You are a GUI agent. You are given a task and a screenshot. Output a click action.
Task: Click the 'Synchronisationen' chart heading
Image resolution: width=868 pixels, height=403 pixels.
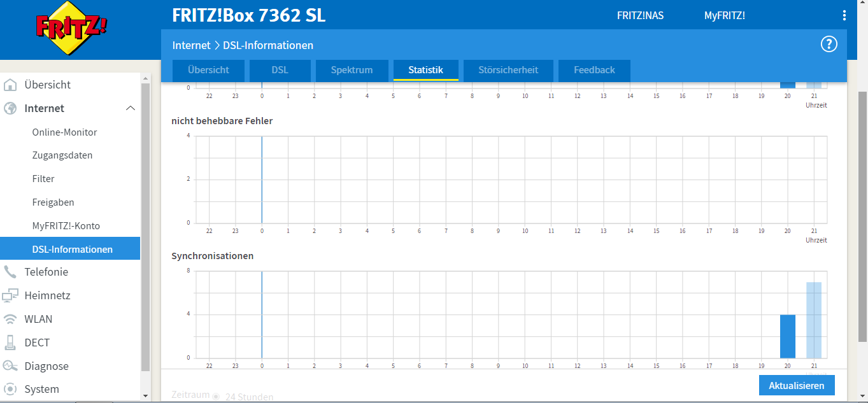tap(213, 256)
